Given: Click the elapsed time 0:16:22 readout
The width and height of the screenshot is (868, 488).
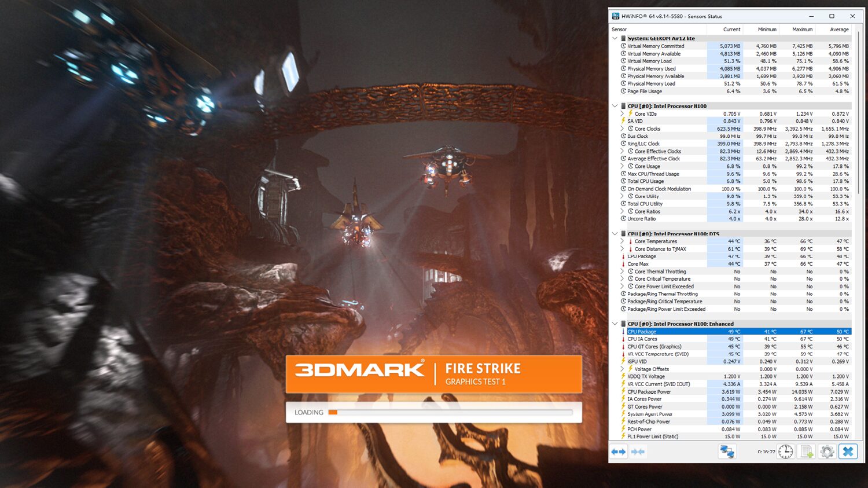Looking at the screenshot, I should [766, 452].
